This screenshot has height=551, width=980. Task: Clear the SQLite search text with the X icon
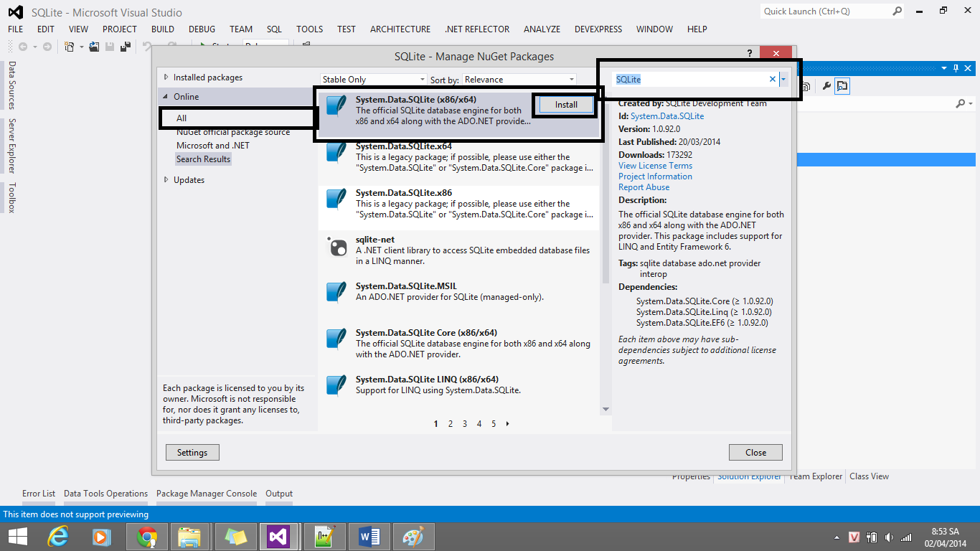click(x=773, y=79)
